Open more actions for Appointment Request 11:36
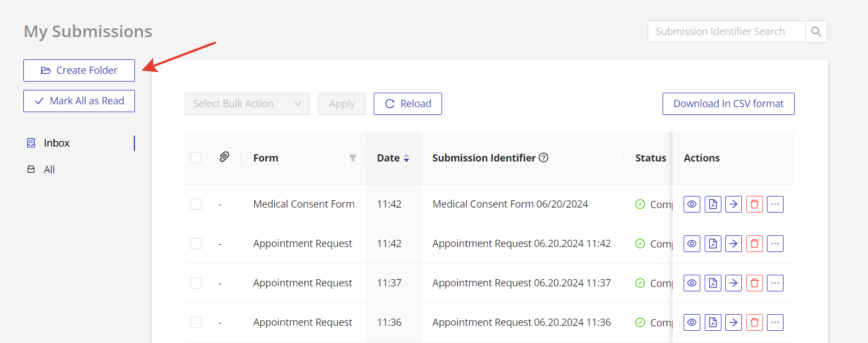The image size is (868, 343). pyautogui.click(x=775, y=322)
